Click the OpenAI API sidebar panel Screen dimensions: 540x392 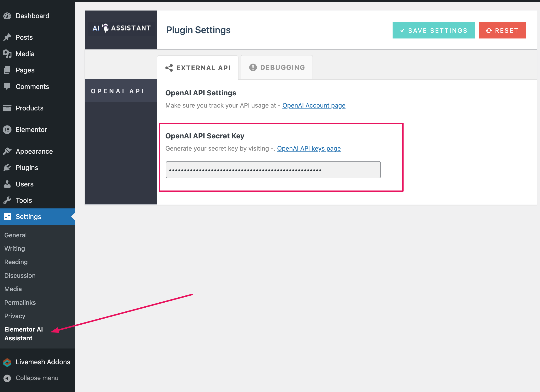[119, 91]
